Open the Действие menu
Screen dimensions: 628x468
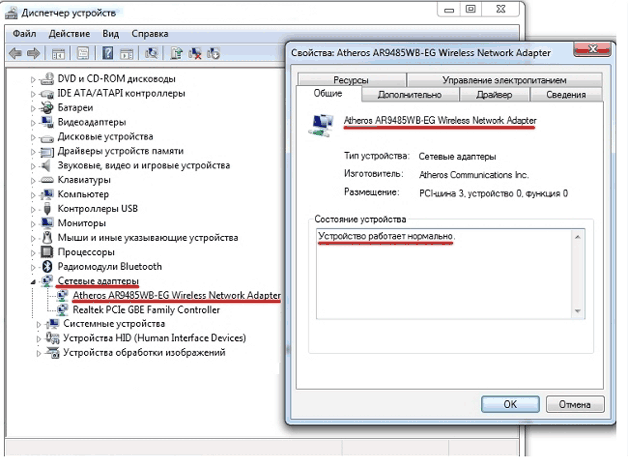pyautogui.click(x=69, y=34)
